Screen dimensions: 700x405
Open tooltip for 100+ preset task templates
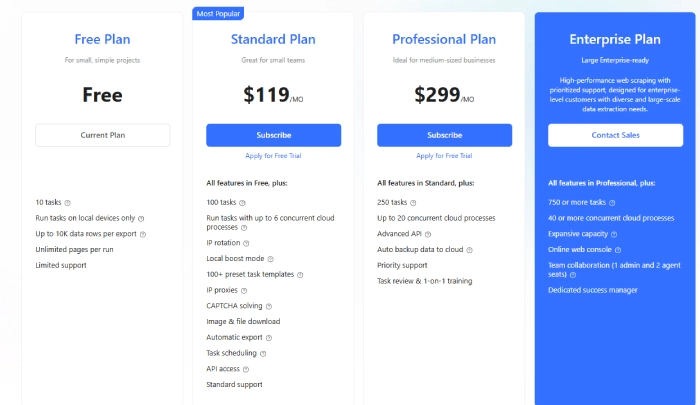(300, 275)
